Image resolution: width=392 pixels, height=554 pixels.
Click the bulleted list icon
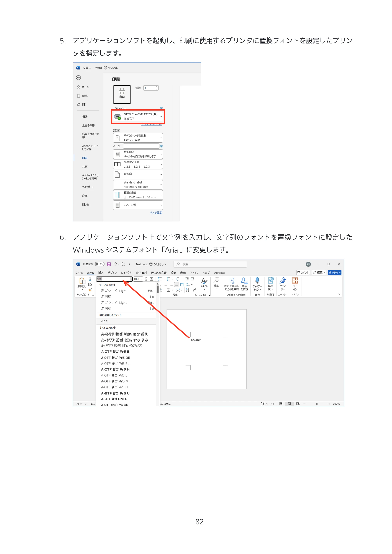point(160,279)
